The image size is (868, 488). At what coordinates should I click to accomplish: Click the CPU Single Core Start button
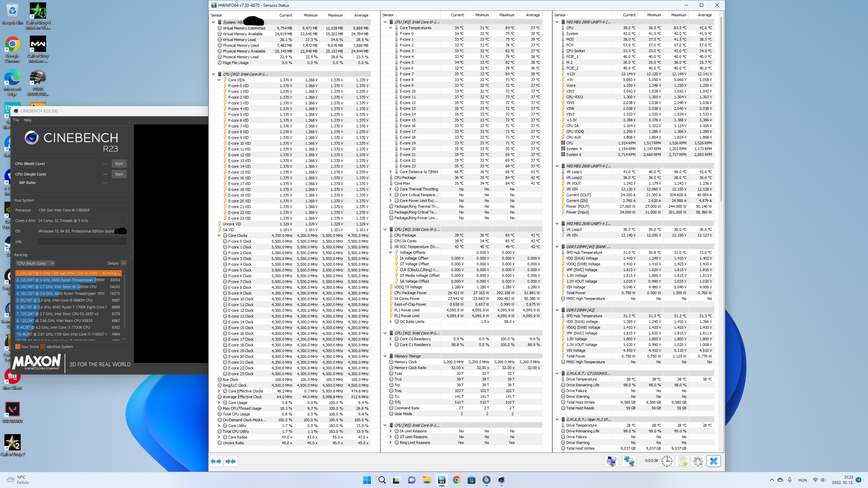click(x=119, y=174)
